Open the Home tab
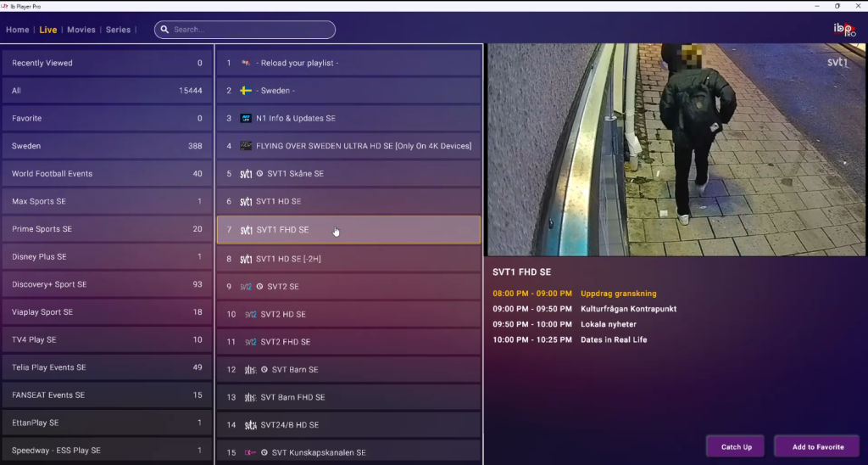Screen dimensions: 868x465 17,30
